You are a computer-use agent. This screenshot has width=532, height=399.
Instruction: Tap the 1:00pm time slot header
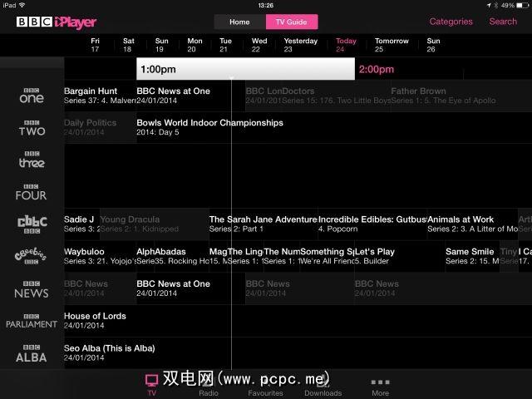(x=246, y=69)
